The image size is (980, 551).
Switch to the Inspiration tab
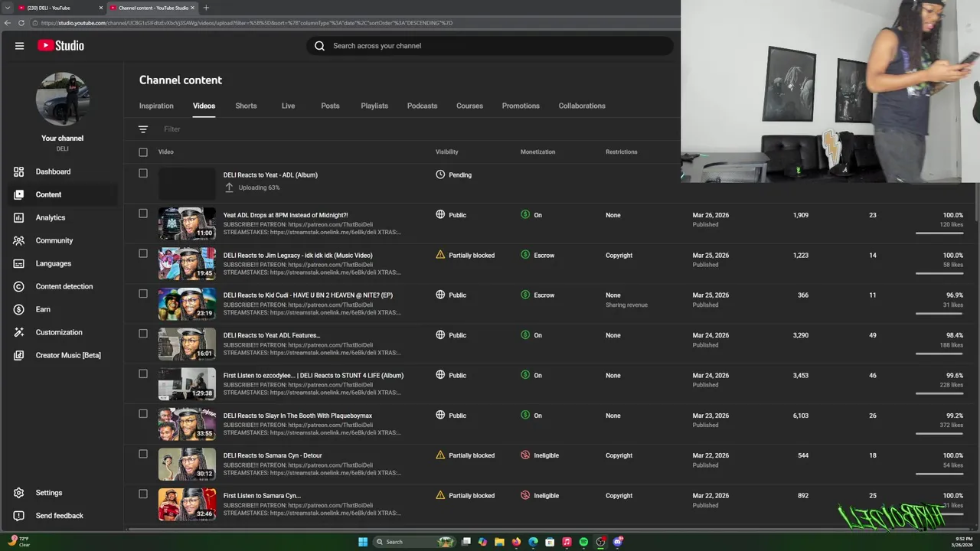[156, 106]
